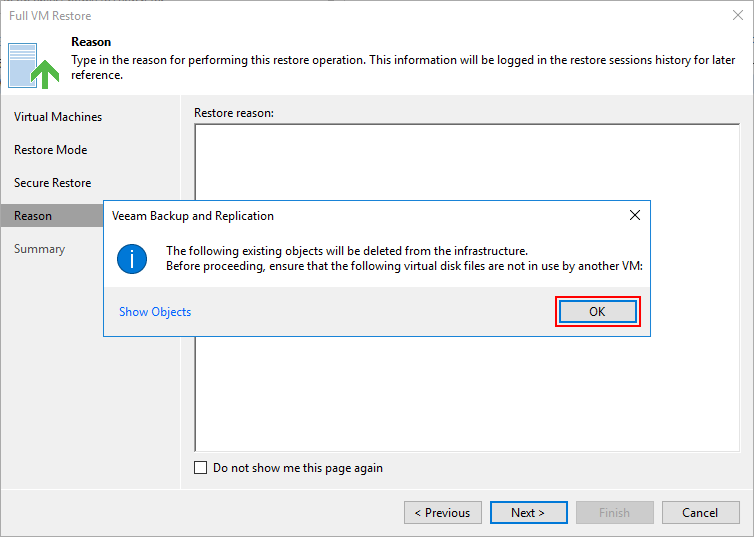The image size is (754, 537).
Task: Click the blue information icon in dialog
Action: pos(132,259)
